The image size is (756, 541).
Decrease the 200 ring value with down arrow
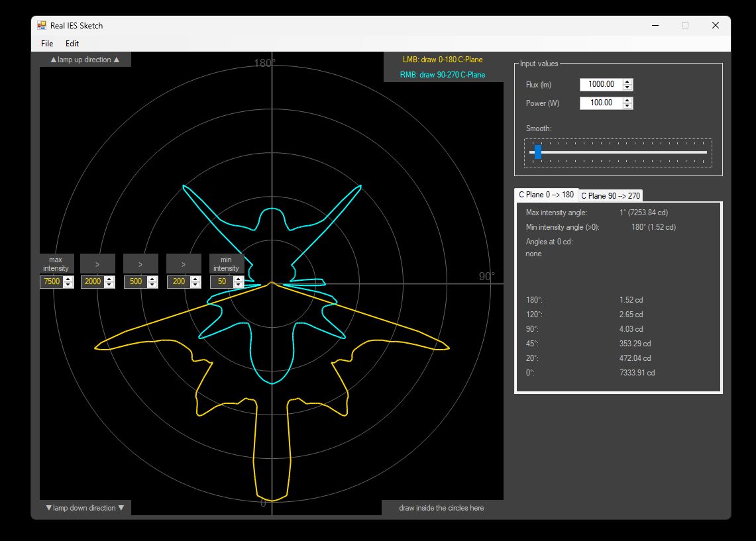tap(195, 285)
